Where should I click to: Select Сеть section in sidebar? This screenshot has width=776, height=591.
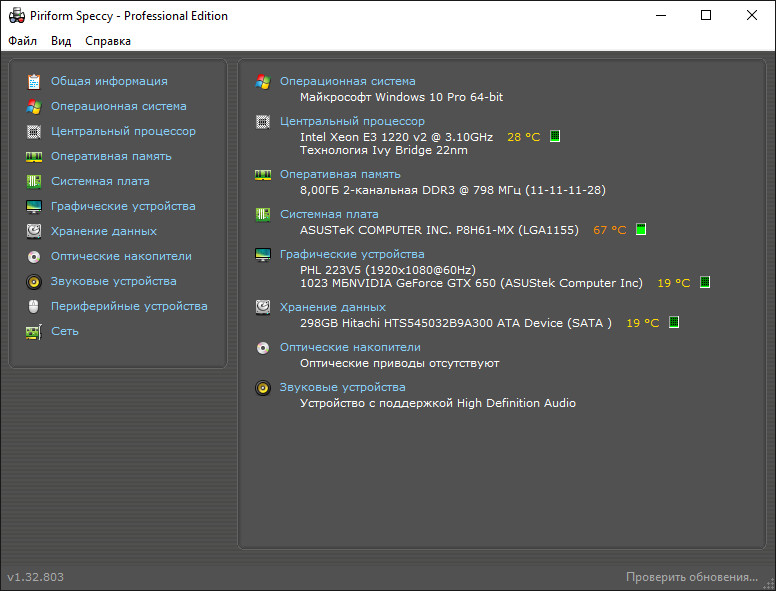65,331
